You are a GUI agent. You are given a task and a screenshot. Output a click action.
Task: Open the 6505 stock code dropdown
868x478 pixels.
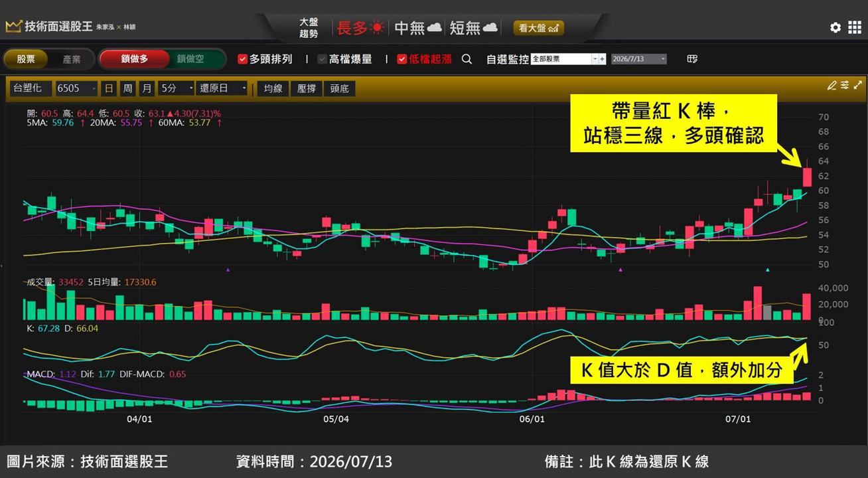click(76, 88)
